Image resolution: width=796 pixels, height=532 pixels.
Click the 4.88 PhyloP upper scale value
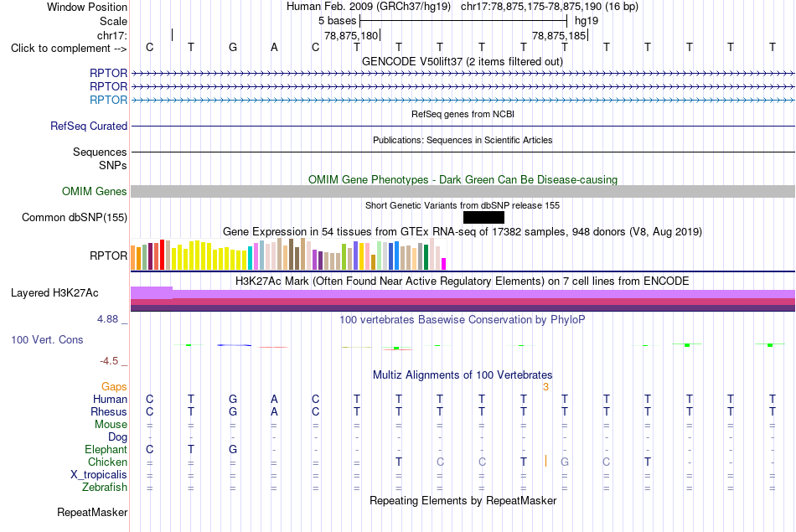click(107, 319)
